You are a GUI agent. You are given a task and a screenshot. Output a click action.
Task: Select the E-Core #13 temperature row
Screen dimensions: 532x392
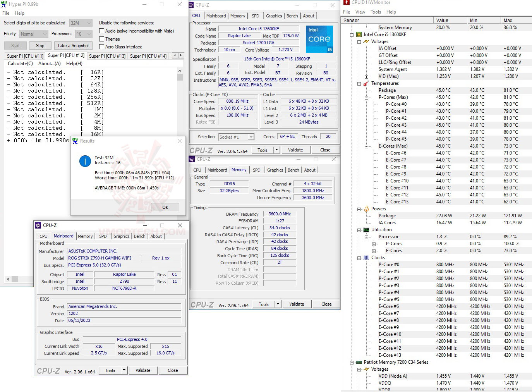pos(436,202)
